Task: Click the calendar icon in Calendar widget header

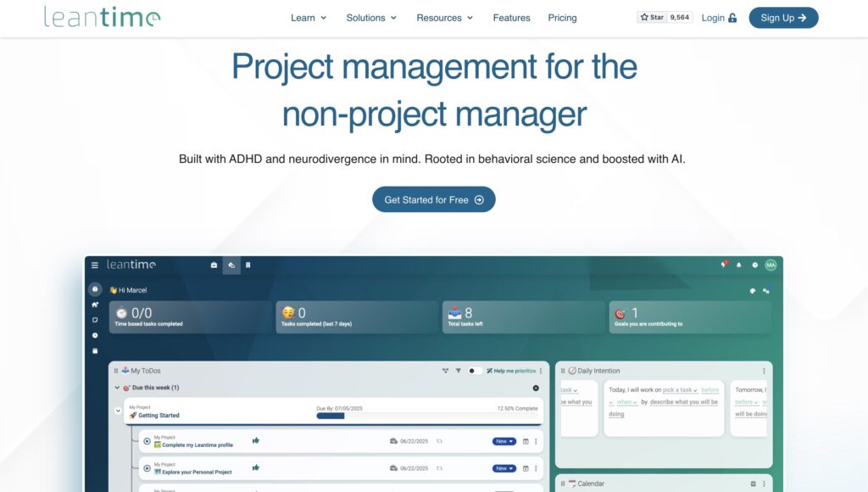Action: coord(753,484)
